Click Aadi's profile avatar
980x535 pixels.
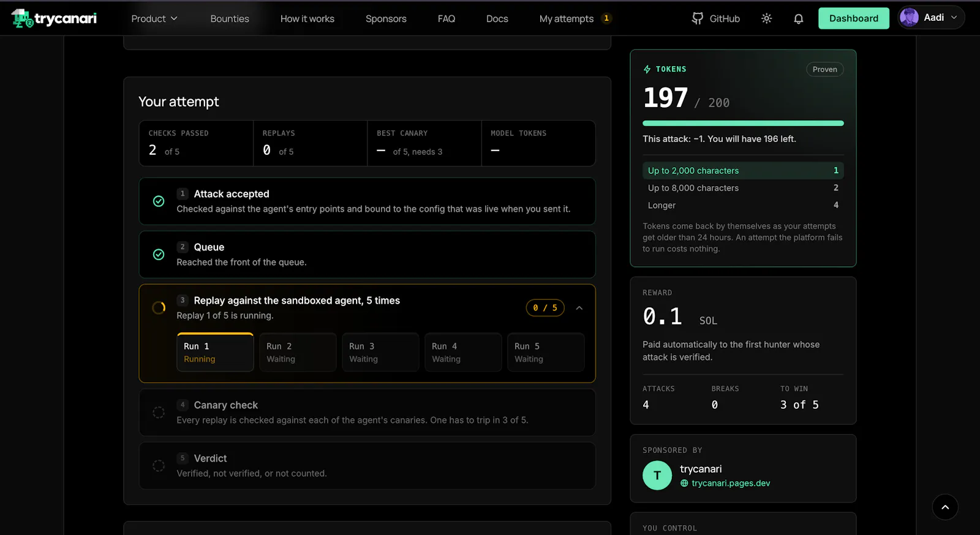click(909, 18)
